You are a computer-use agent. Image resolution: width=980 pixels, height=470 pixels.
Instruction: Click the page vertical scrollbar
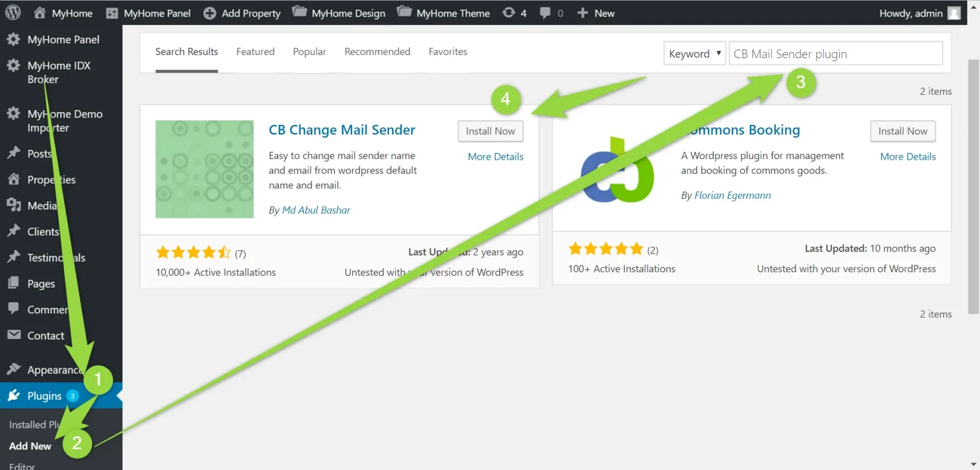[973, 187]
